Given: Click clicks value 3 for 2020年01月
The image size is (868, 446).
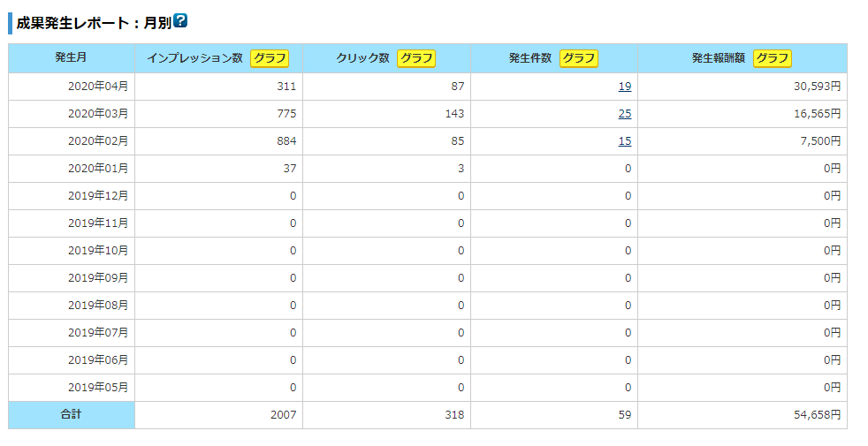Looking at the screenshot, I should (461, 168).
